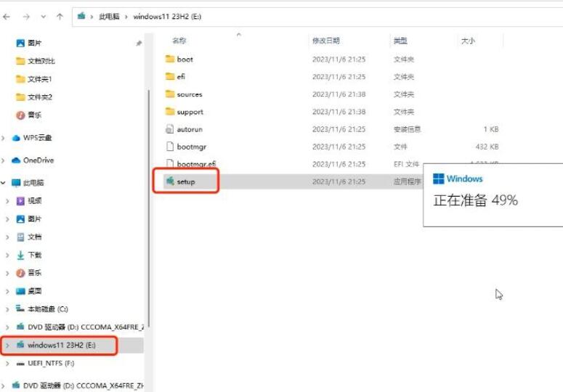Select the 图片 icon under 此电脑
The image size is (563, 392).
(x=20, y=219)
